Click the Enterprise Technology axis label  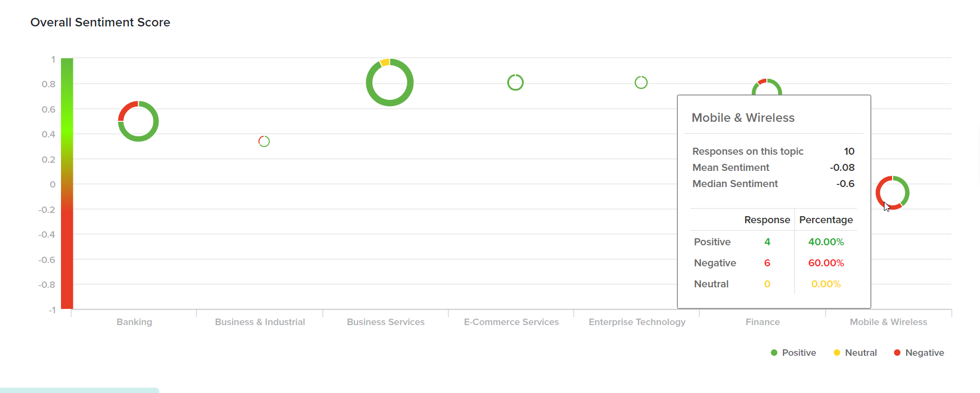pyautogui.click(x=637, y=322)
